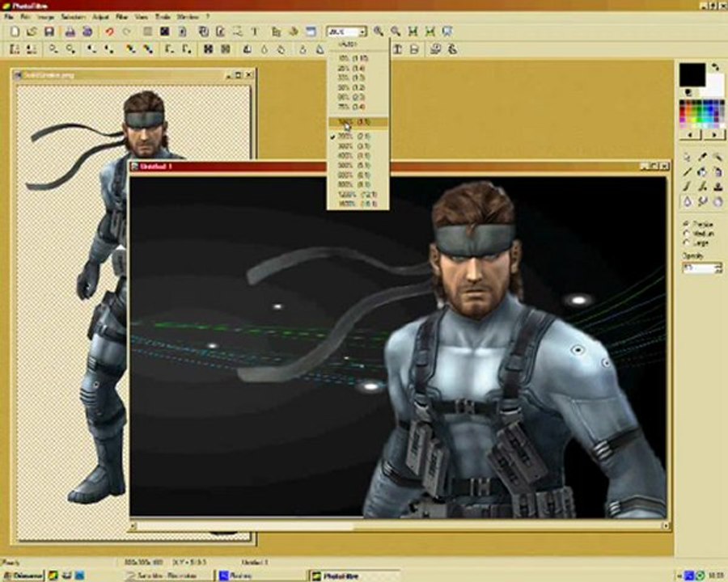Create a new image with the New icon
The image size is (728, 582).
(x=15, y=32)
